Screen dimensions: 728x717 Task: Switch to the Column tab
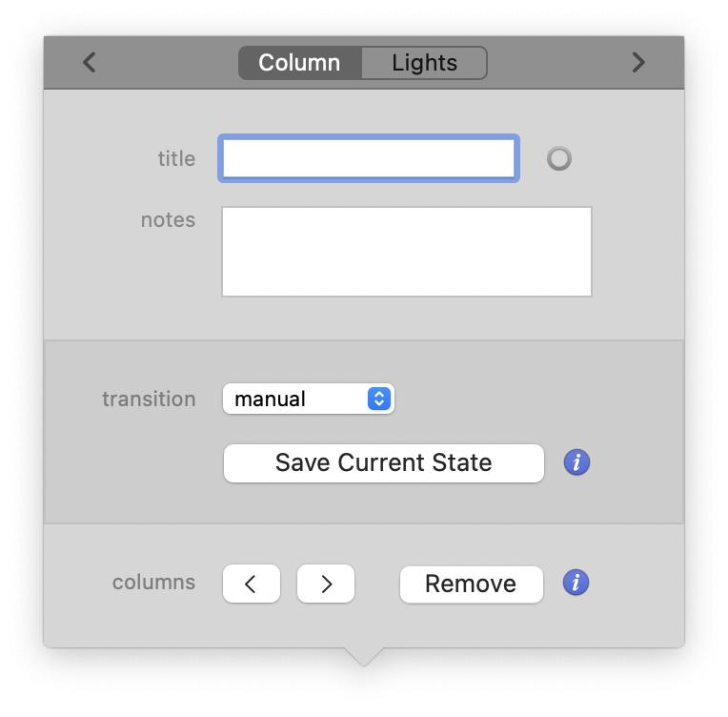click(299, 63)
